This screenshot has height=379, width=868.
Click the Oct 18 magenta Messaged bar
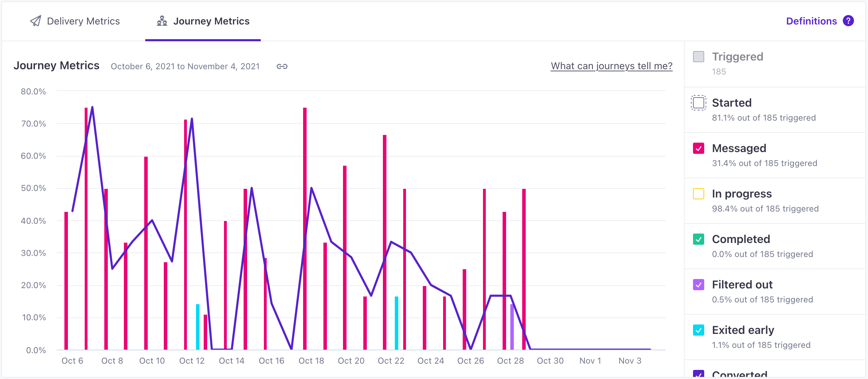coord(305,229)
